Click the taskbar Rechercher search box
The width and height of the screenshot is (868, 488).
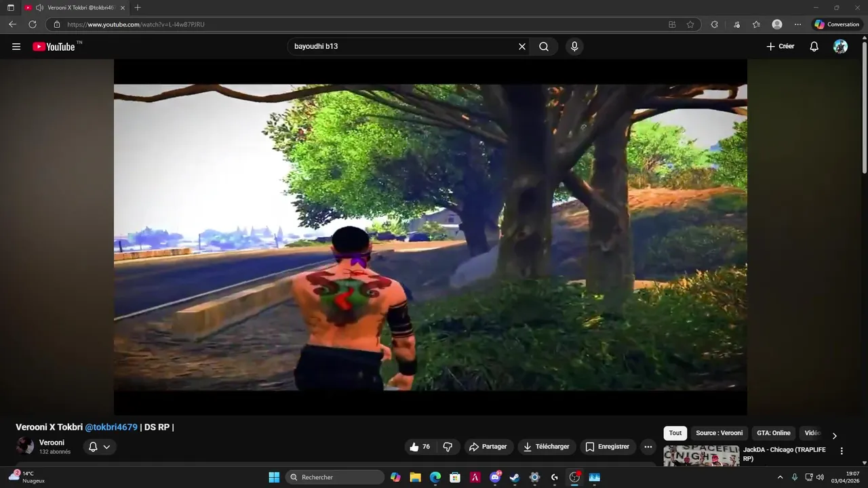[x=335, y=477]
